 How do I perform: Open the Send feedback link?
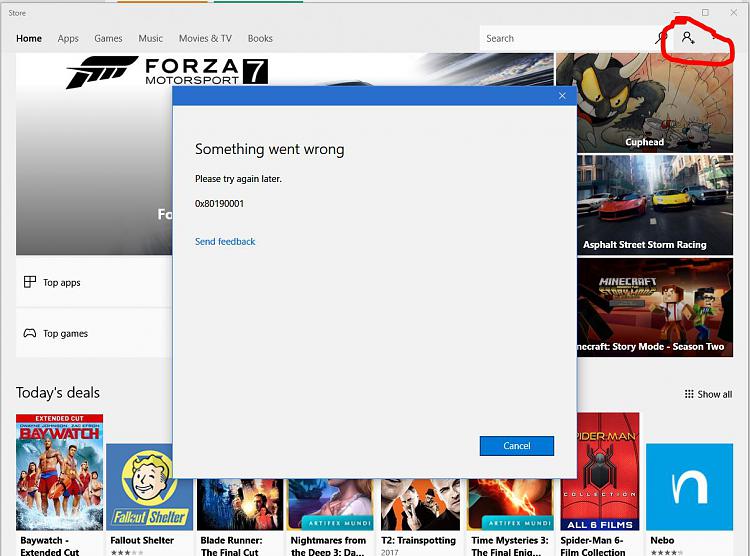pyautogui.click(x=225, y=242)
